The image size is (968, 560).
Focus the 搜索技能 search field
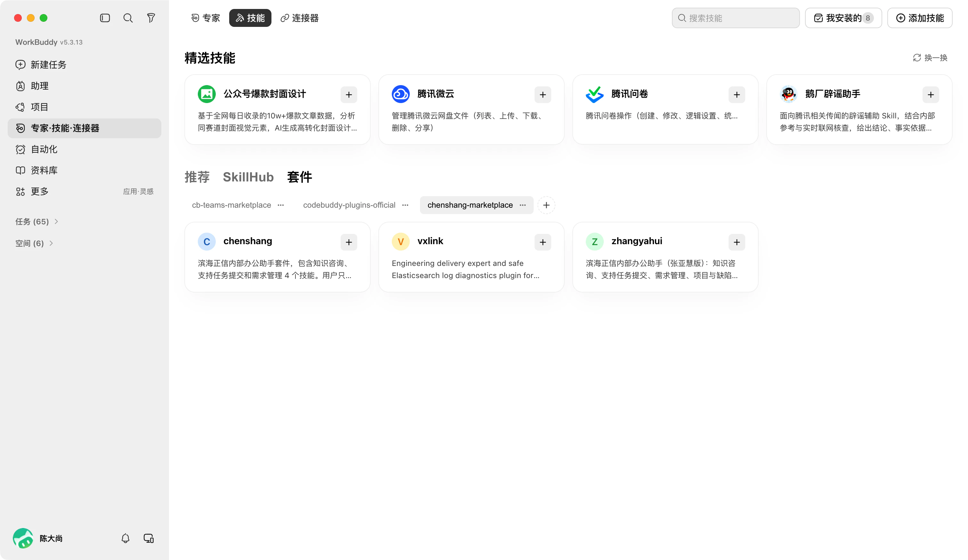(x=736, y=18)
